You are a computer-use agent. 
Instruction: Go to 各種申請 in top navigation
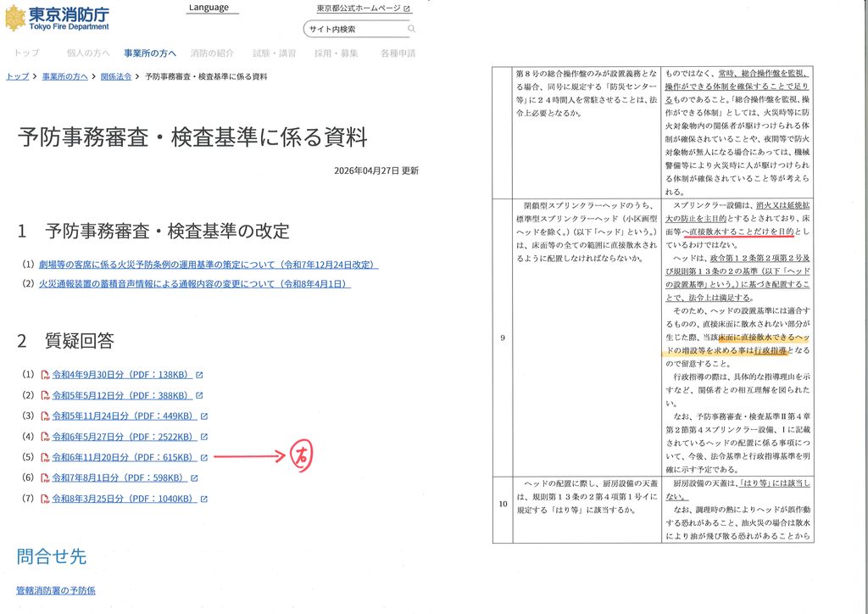point(398,53)
